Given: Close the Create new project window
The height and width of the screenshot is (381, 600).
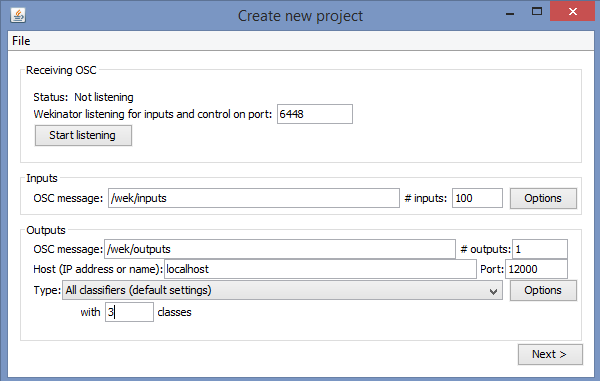Looking at the screenshot, I should click(573, 11).
